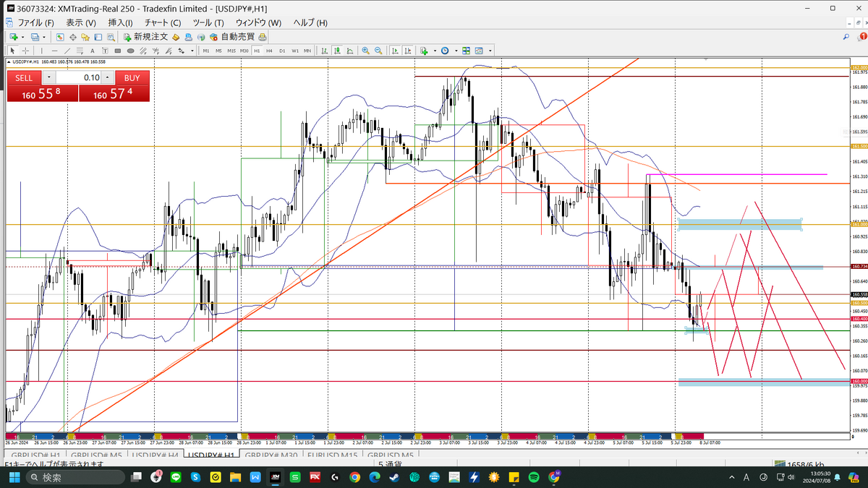
Task: Switch timeframe to M5
Action: click(x=218, y=51)
